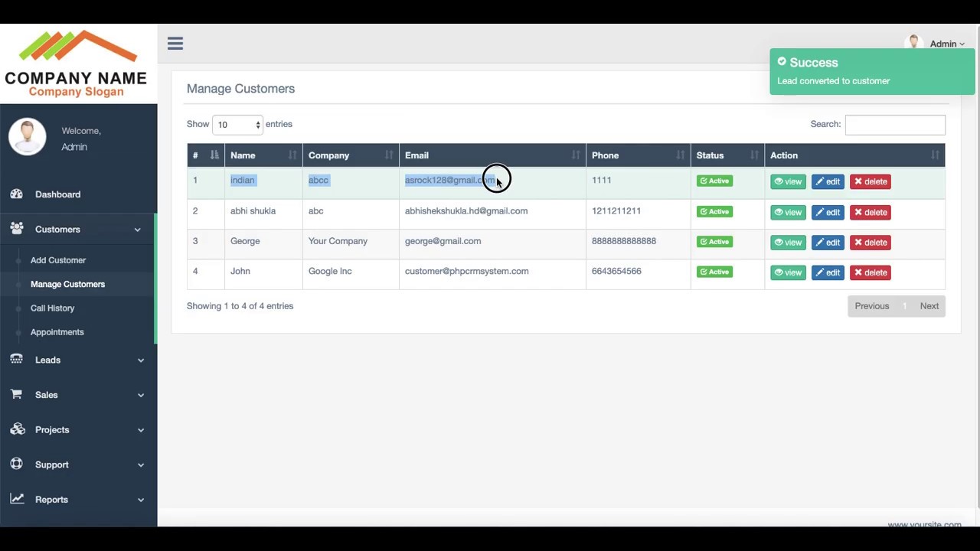
Task: Open Dashboard from the sidebar
Action: [x=57, y=194]
